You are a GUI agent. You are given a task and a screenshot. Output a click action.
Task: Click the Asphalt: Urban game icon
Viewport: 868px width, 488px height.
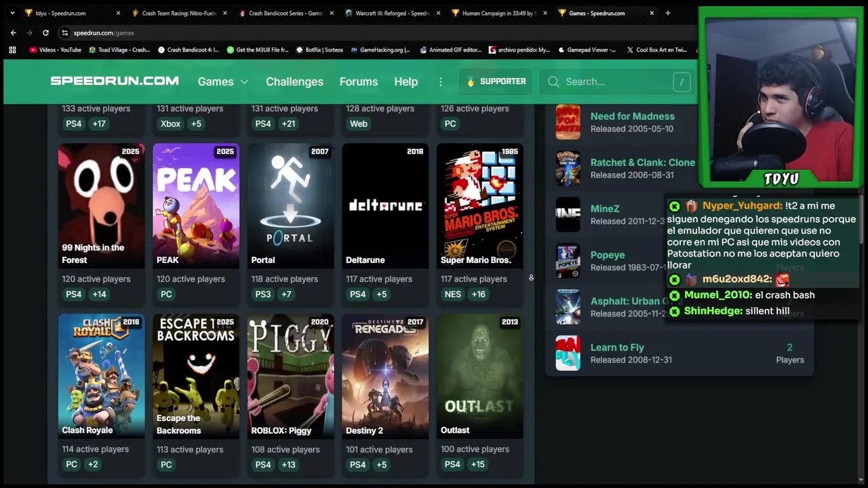click(x=568, y=307)
